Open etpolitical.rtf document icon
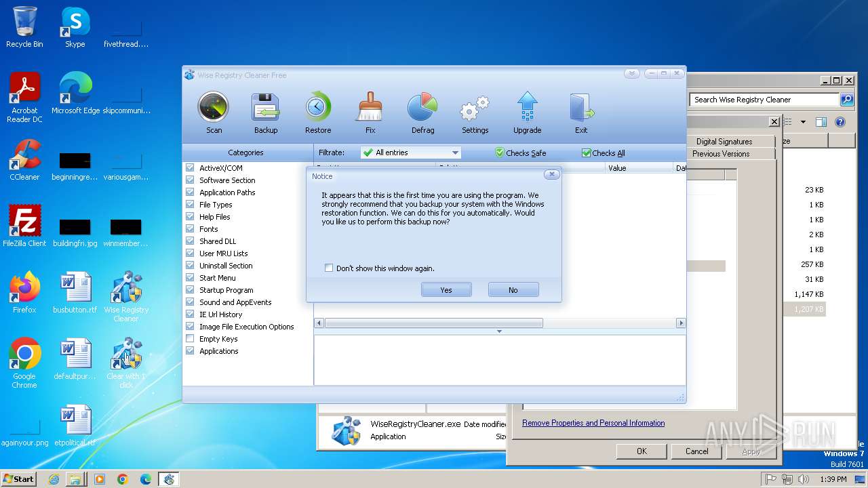 click(75, 426)
